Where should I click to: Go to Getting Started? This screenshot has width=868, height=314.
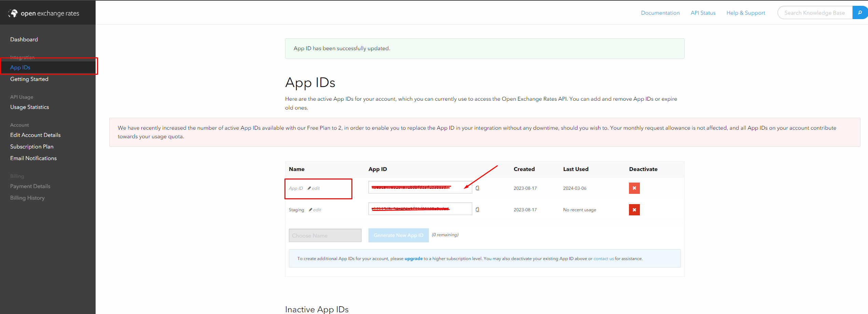click(x=29, y=79)
